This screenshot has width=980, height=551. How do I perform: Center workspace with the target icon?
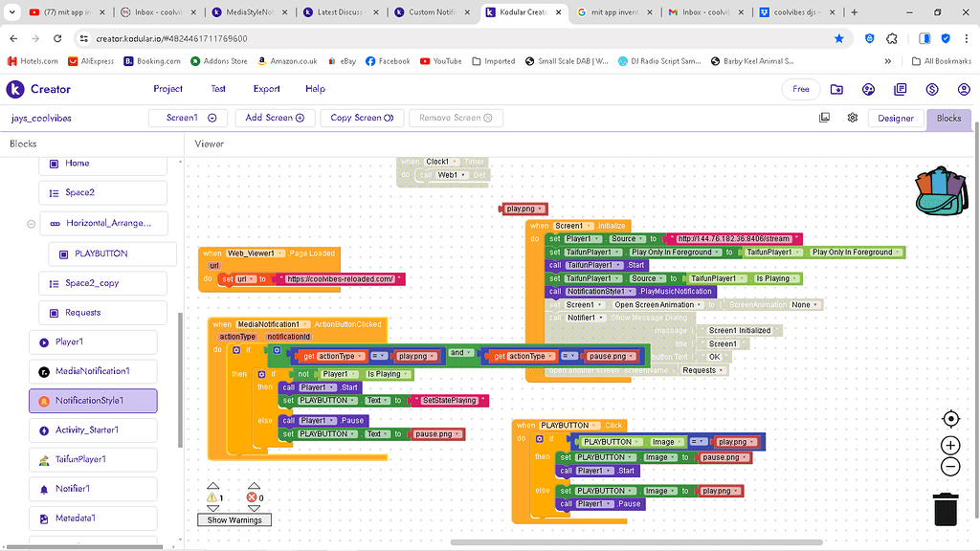(950, 419)
